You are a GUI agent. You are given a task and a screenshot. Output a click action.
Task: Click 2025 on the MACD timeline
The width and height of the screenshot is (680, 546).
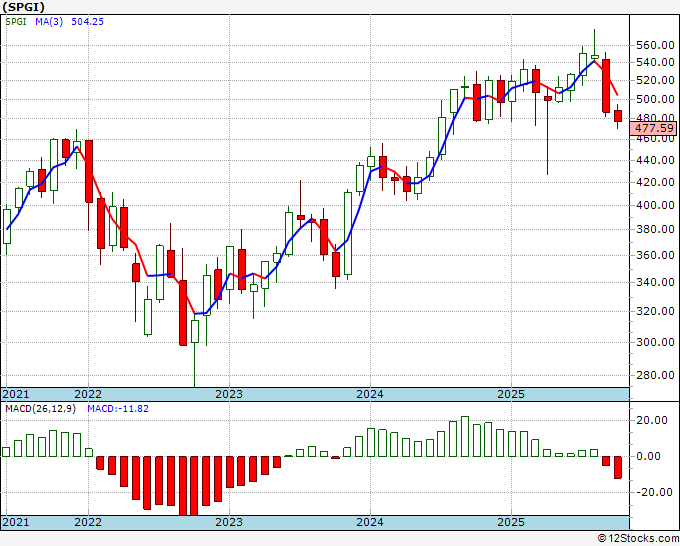(x=511, y=522)
